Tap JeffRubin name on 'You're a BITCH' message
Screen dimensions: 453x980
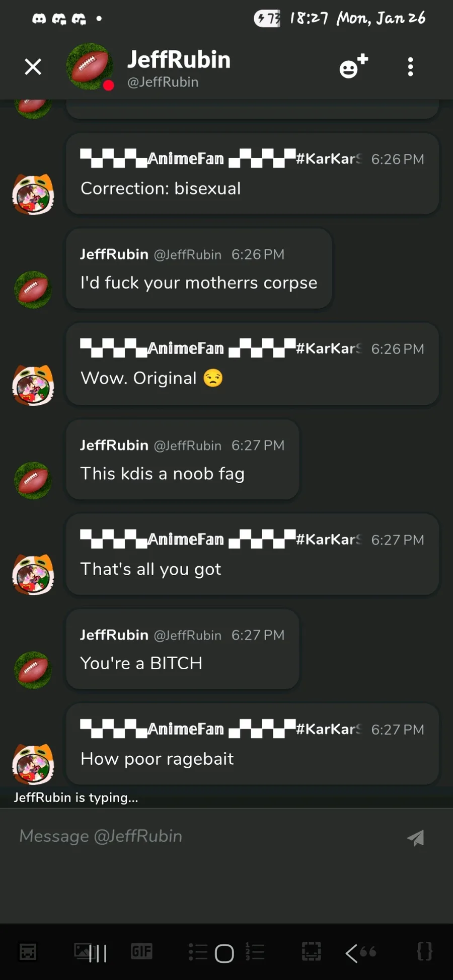click(114, 635)
